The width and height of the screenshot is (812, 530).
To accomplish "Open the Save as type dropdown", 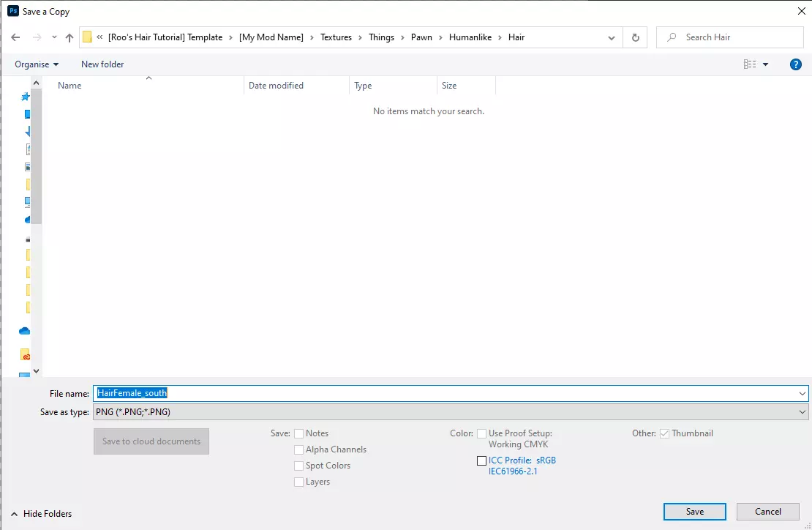I will point(450,412).
